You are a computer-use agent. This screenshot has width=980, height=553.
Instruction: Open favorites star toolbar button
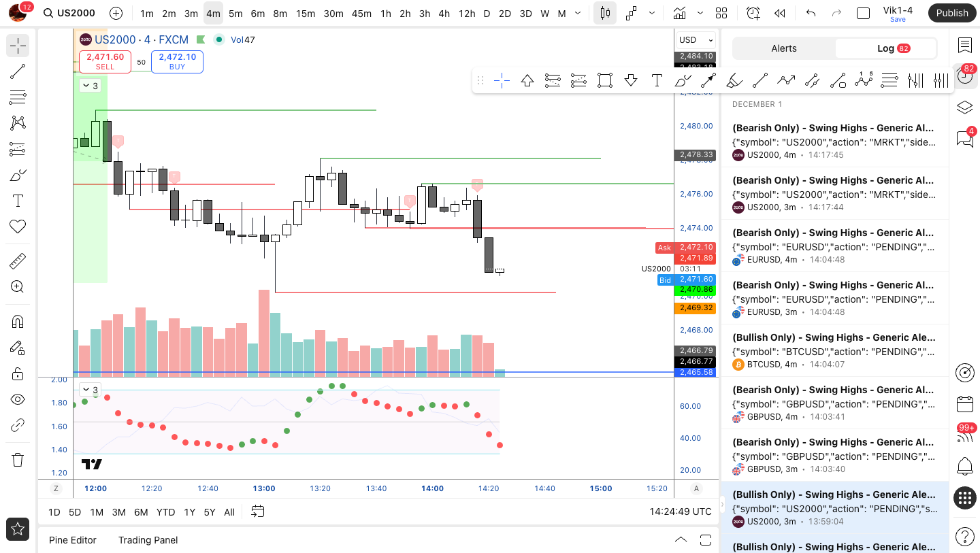pos(18,529)
